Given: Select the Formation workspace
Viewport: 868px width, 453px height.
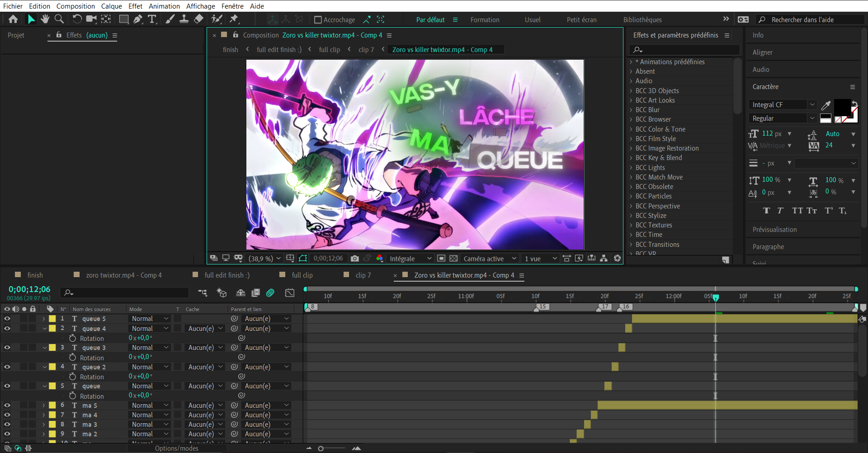Looking at the screenshot, I should (485, 20).
